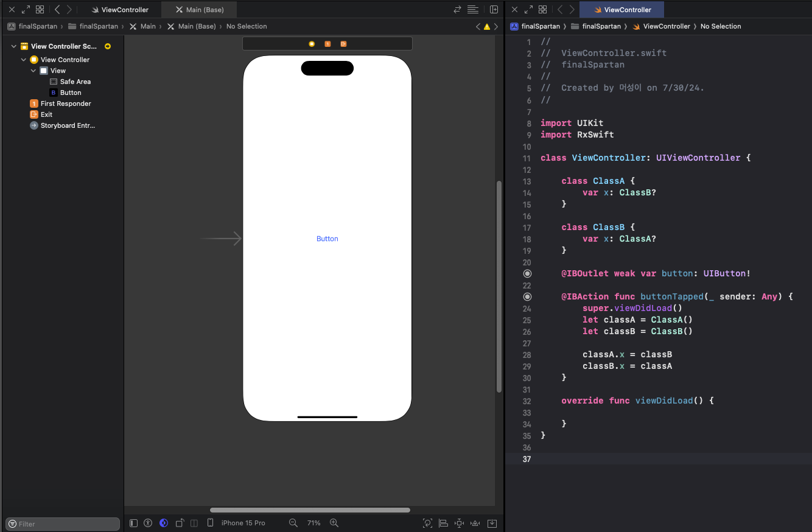Collapse the View Controller Scene disclosure triangle

pos(13,46)
